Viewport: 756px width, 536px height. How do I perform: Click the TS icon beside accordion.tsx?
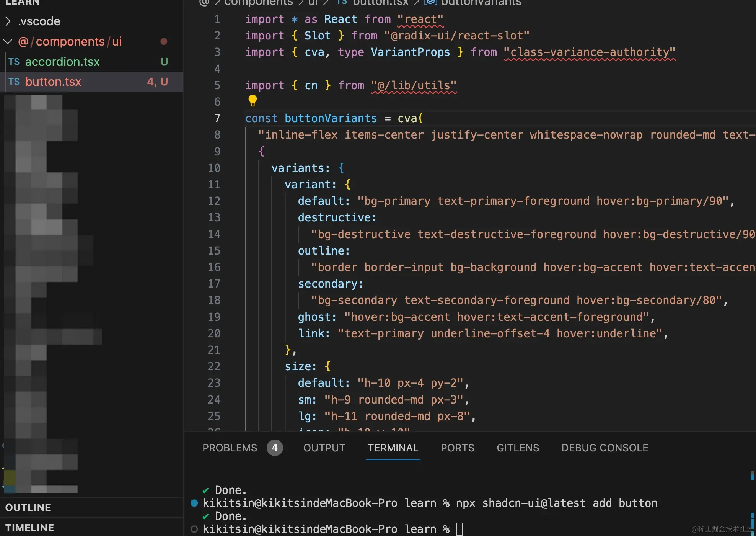coord(14,62)
